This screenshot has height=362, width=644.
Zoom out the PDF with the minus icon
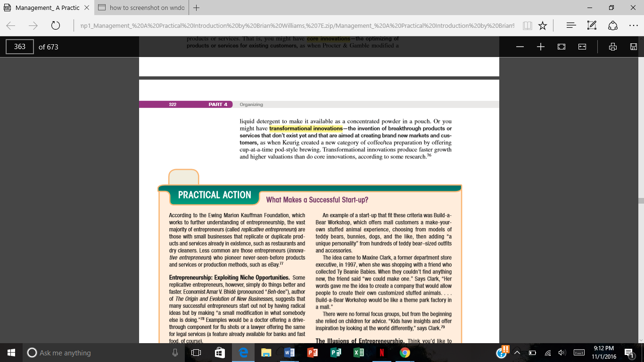[520, 47]
